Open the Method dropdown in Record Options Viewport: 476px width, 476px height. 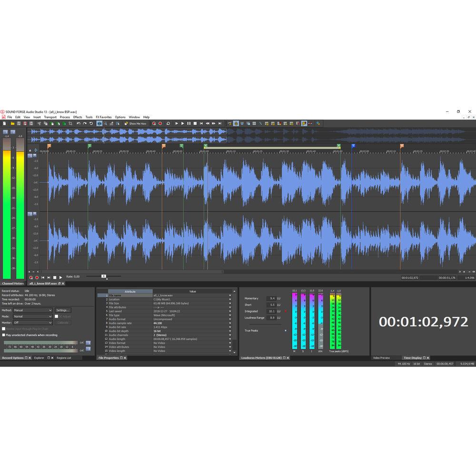click(x=32, y=310)
